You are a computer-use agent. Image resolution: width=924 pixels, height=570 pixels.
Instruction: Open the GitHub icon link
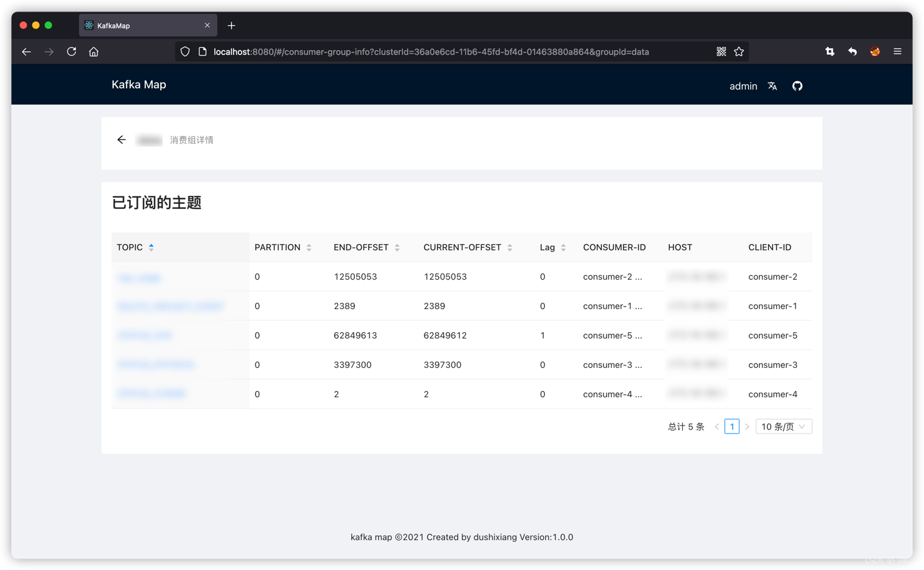coord(798,86)
